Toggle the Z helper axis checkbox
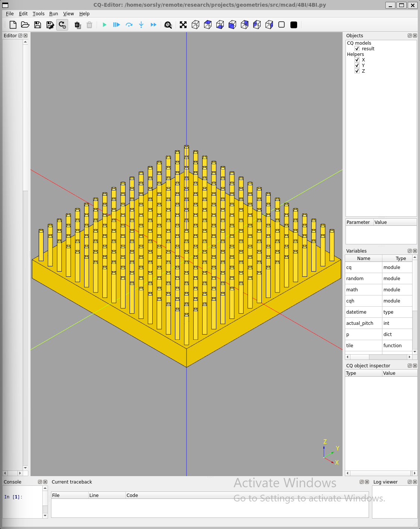420x529 pixels. (x=357, y=71)
